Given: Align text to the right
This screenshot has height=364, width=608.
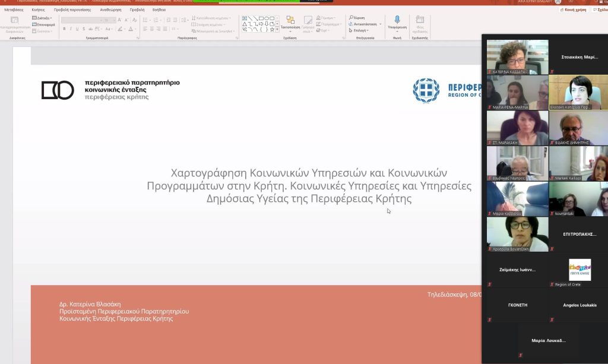Looking at the screenshot, I should (x=158, y=29).
